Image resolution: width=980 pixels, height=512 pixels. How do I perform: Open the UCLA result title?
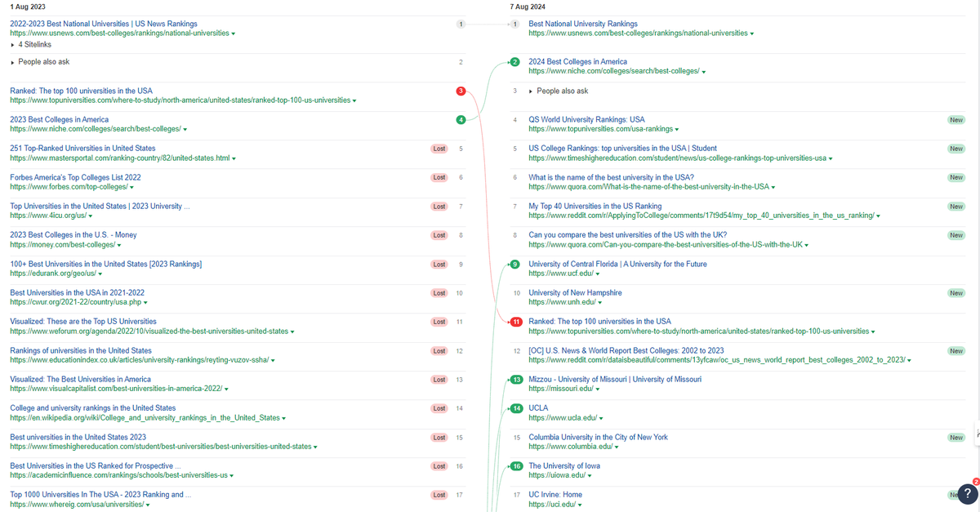tap(539, 408)
